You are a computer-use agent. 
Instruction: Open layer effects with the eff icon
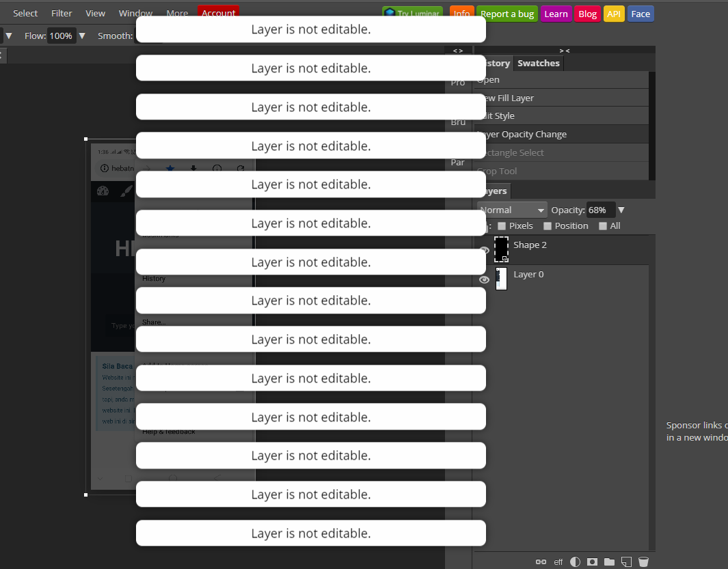[x=558, y=561]
